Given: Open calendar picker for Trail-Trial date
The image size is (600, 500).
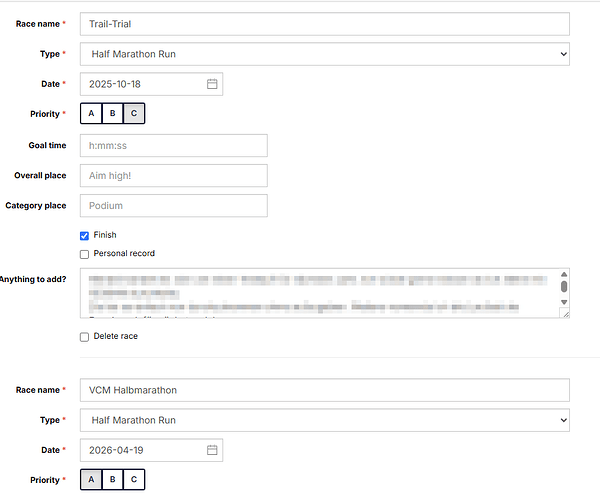Looking at the screenshot, I should click(212, 84).
